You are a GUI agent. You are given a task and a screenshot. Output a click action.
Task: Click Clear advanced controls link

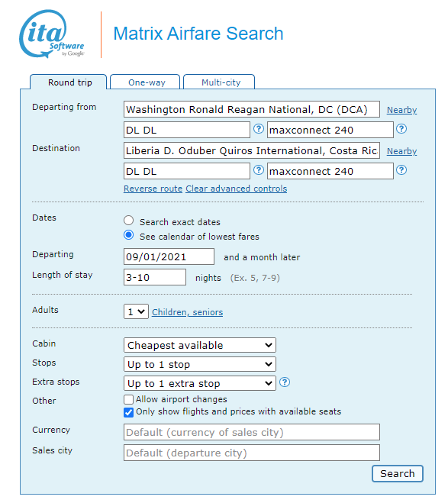click(237, 189)
